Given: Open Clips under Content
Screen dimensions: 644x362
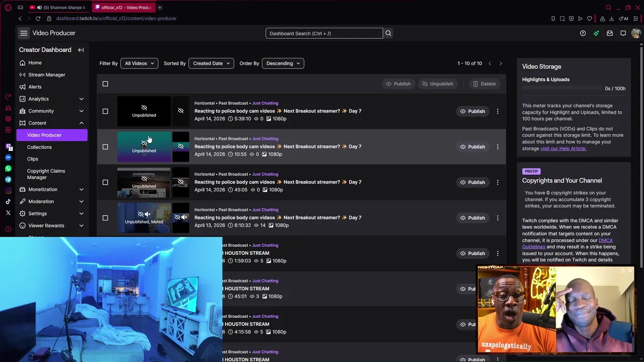Looking at the screenshot, I should (33, 159).
